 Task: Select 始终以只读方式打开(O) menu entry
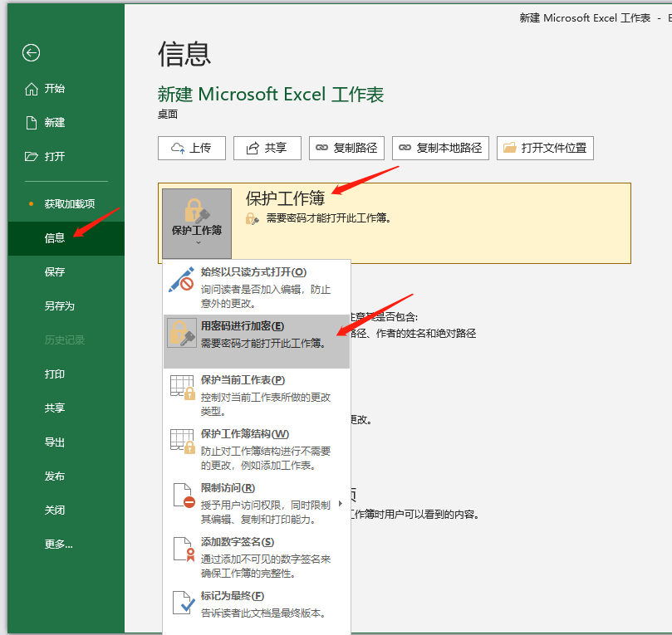coord(257,287)
